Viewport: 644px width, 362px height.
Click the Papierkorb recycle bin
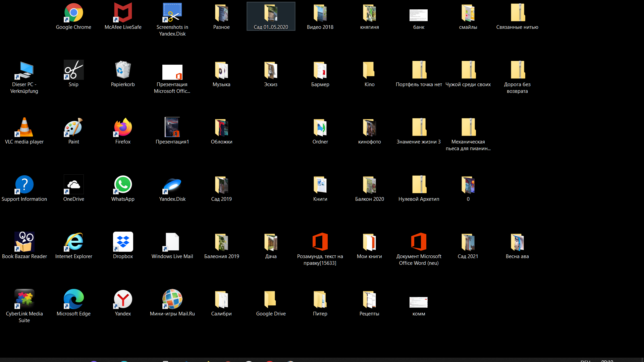tap(123, 70)
